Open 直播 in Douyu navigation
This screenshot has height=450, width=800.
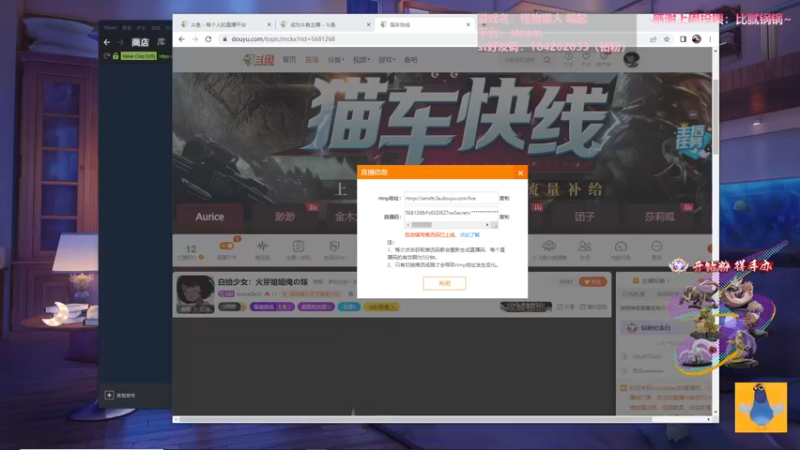[311, 60]
